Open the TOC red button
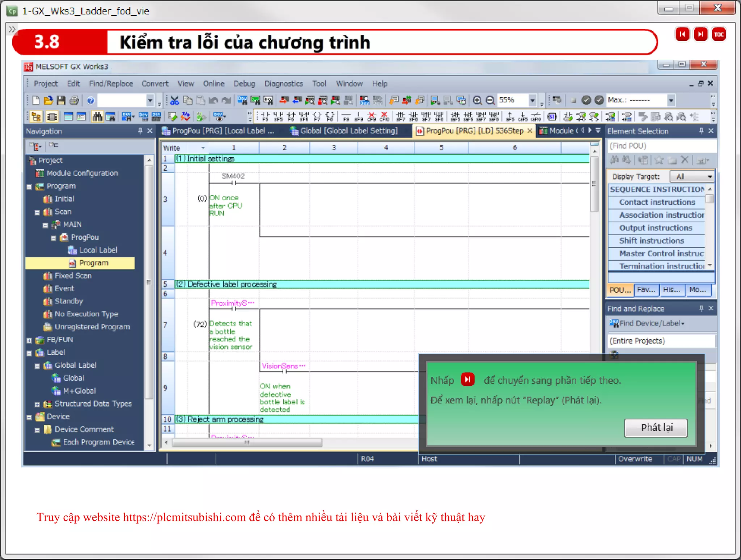 point(719,34)
